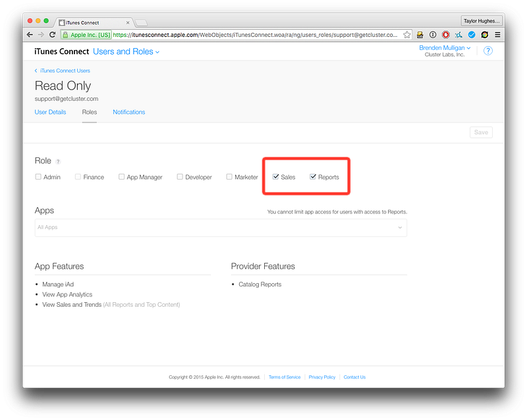Click the Manage iAd feature text

(58, 284)
